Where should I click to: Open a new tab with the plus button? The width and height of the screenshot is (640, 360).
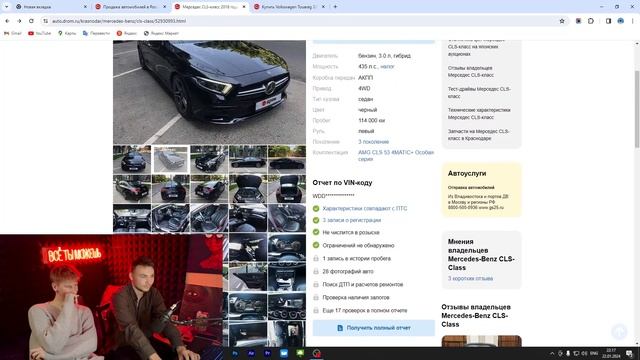(336, 7)
